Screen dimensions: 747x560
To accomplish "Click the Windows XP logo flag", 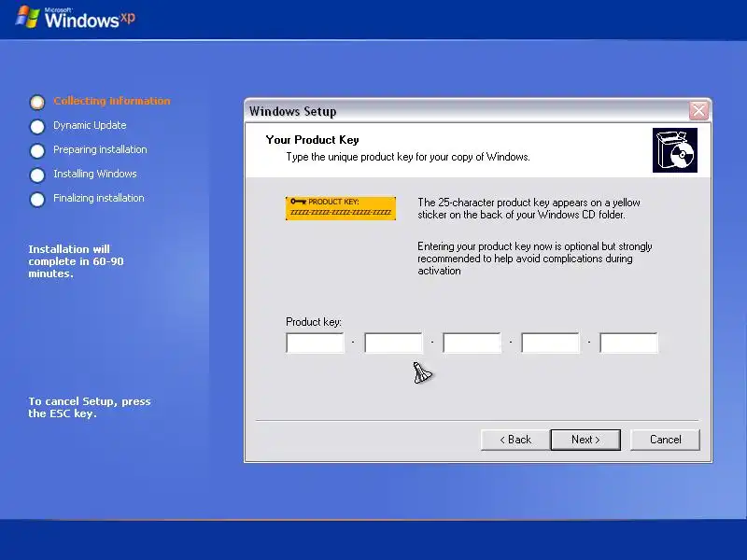I will coord(27,17).
